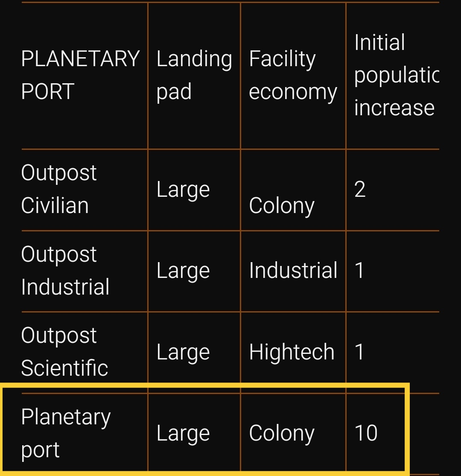Click Large in Outpost Civilian row
Viewport: 461px width, 476px height.
pyautogui.click(x=183, y=191)
